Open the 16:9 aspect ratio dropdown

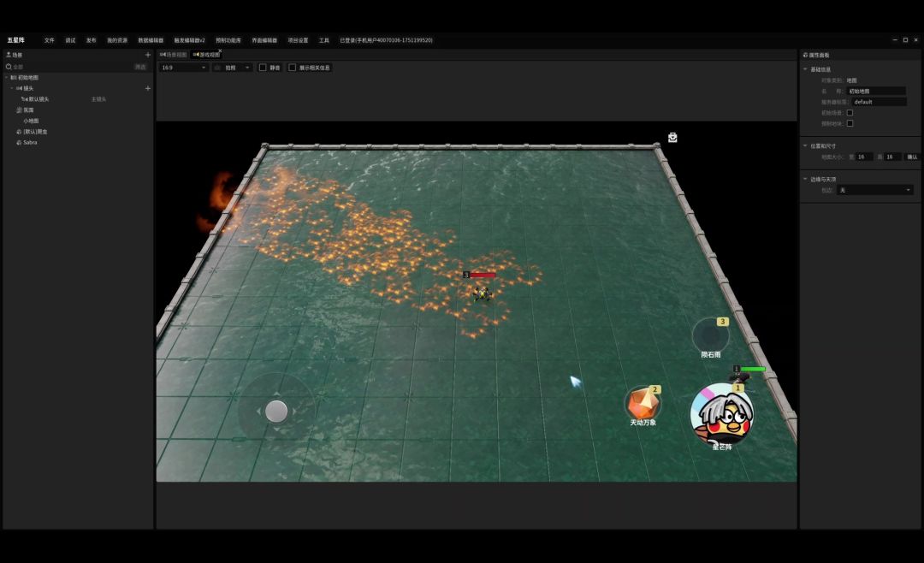pyautogui.click(x=184, y=68)
